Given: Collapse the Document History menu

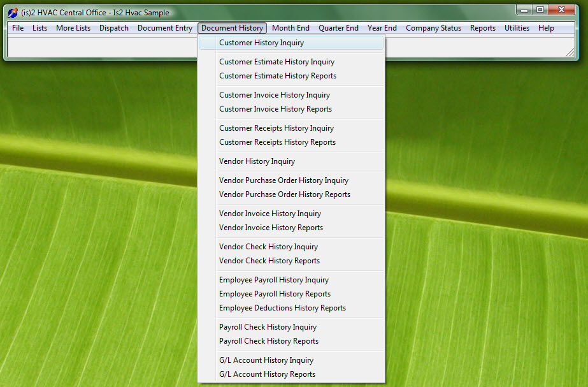Looking at the screenshot, I should [x=232, y=28].
